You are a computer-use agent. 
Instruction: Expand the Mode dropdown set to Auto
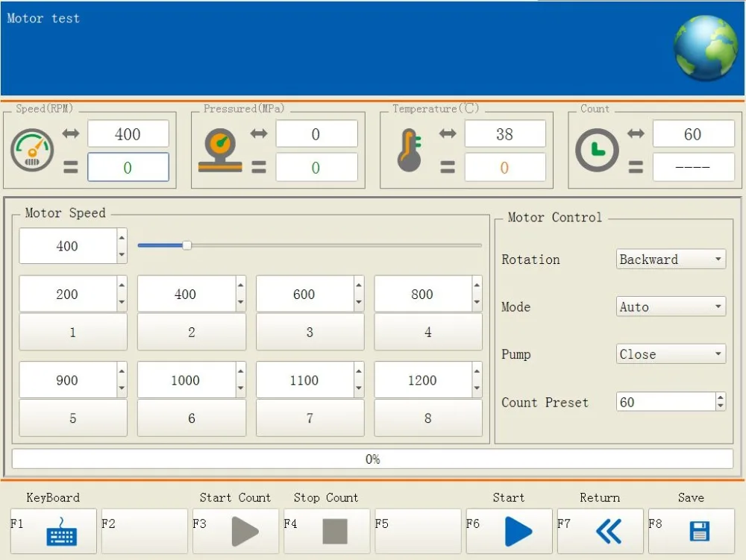671,307
